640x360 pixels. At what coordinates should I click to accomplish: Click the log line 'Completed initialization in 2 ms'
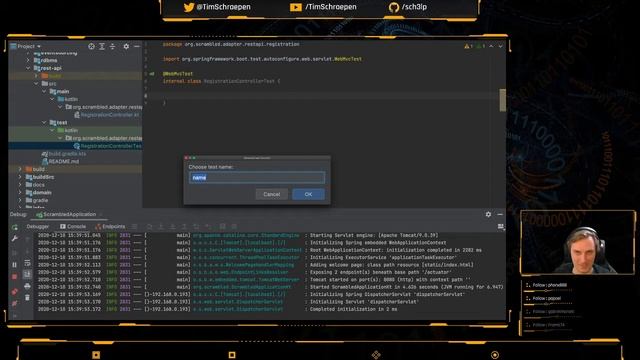click(353, 309)
